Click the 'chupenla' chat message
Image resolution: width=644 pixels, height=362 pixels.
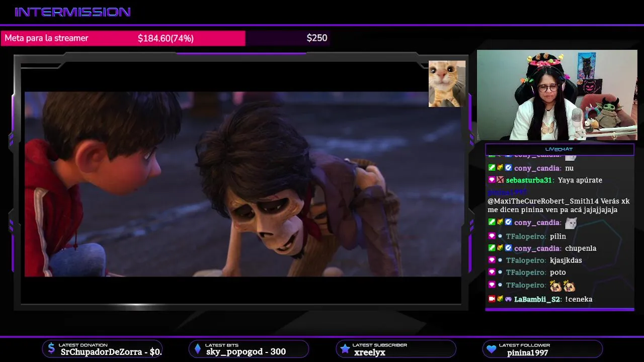(x=581, y=248)
